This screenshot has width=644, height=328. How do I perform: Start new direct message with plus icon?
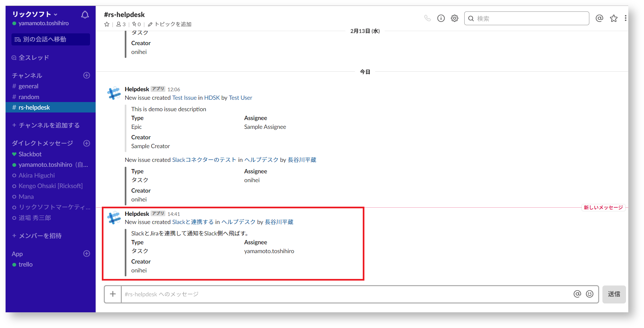click(87, 143)
